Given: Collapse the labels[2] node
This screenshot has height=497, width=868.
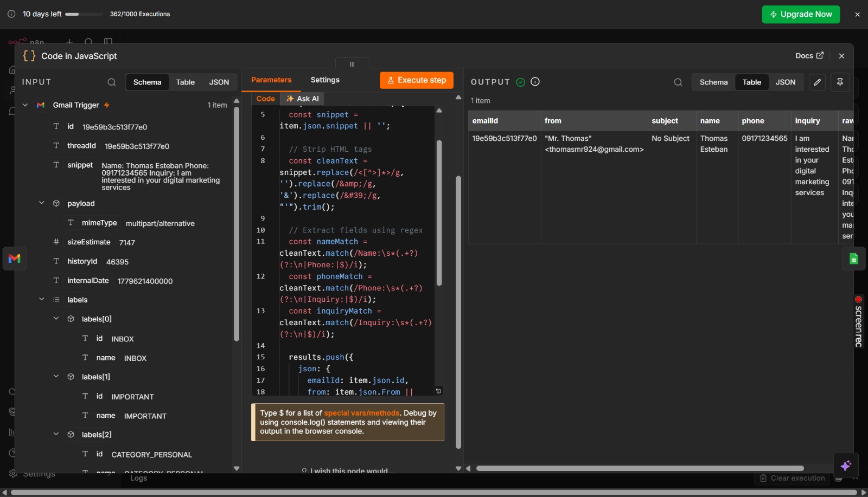Looking at the screenshot, I should pyautogui.click(x=56, y=434).
